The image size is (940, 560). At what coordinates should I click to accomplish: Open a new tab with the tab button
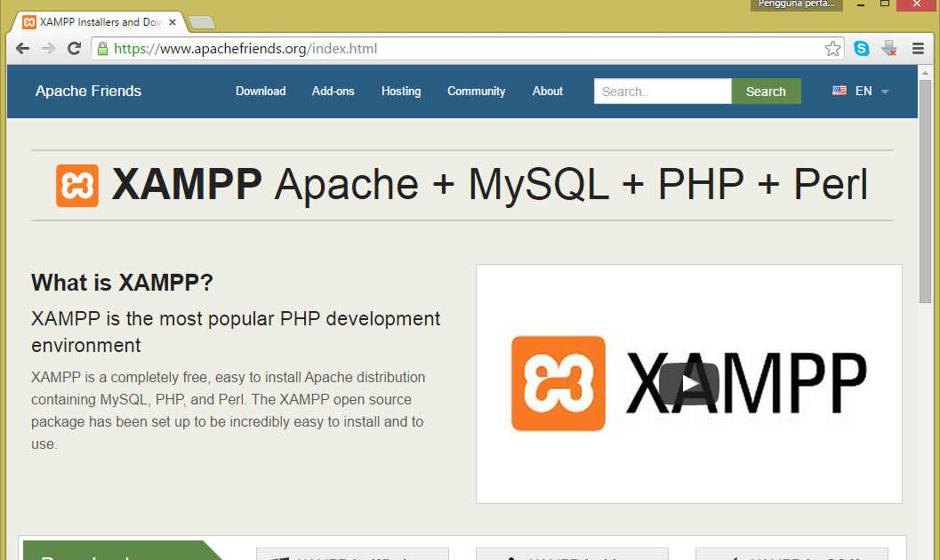pos(201,23)
